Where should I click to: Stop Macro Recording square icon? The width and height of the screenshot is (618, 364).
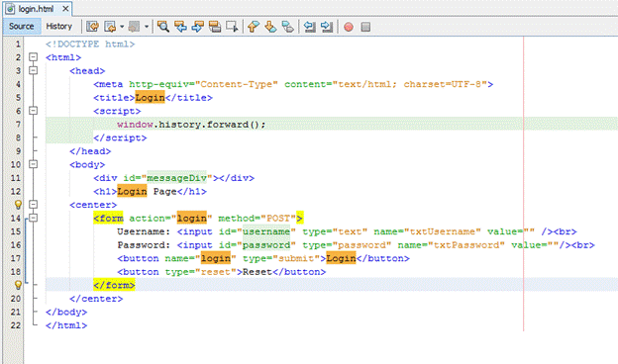click(x=365, y=27)
